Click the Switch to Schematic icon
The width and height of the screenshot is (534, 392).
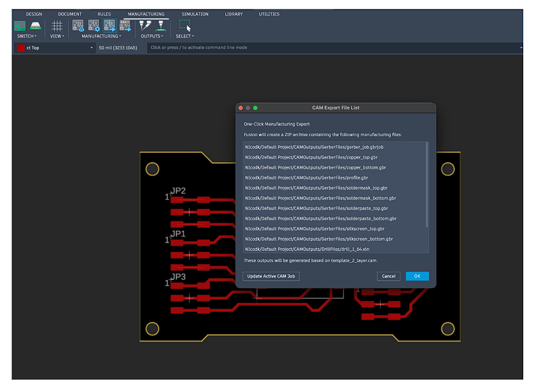pos(20,26)
